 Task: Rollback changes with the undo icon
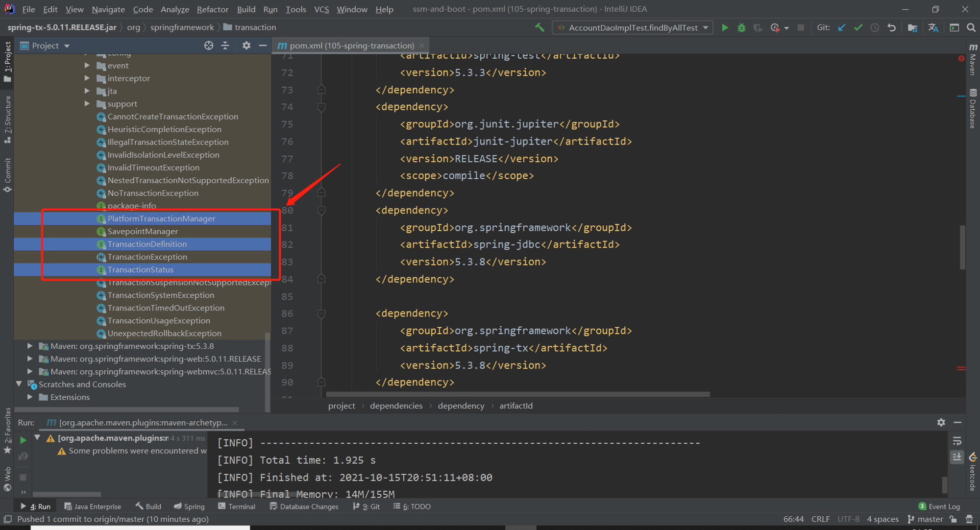click(891, 27)
